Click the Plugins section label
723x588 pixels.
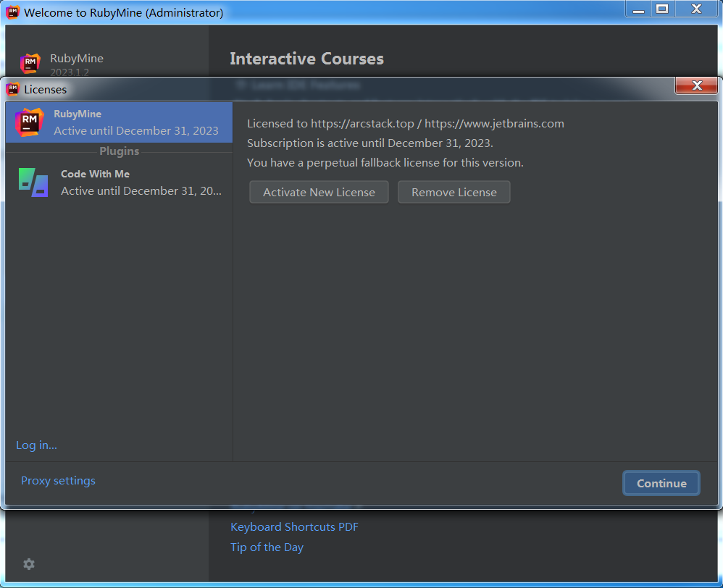[x=120, y=151]
